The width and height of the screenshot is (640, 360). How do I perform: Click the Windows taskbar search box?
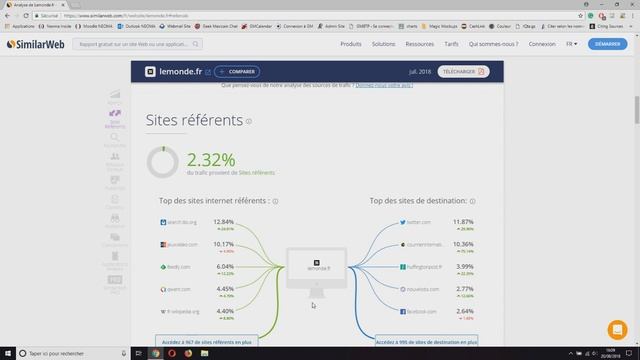[73, 353]
